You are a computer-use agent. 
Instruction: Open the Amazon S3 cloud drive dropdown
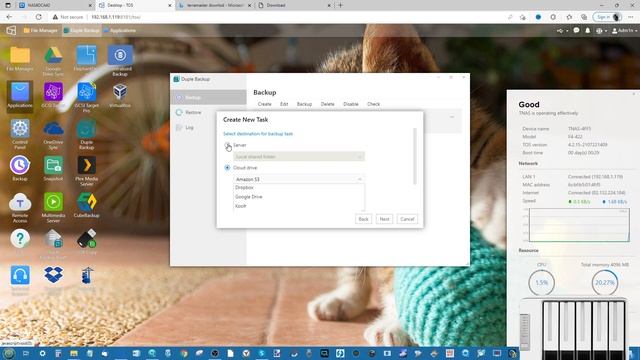click(x=299, y=179)
